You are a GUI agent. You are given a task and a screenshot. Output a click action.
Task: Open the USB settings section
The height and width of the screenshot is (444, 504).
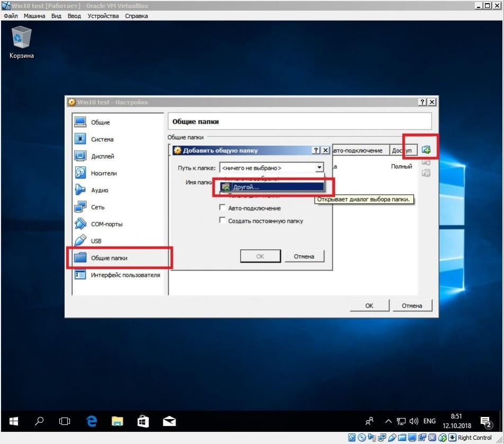click(118, 241)
